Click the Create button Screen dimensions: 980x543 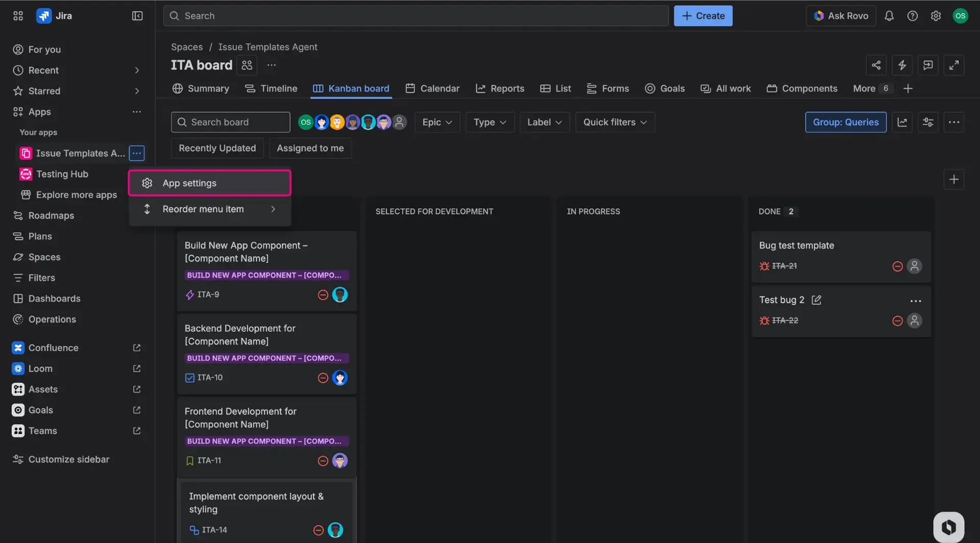click(703, 16)
